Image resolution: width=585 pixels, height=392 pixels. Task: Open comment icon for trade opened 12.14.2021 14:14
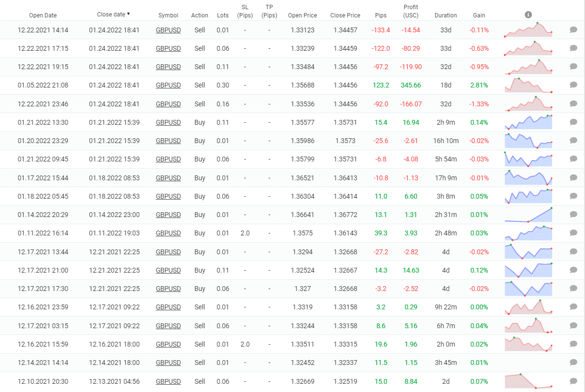point(573,363)
